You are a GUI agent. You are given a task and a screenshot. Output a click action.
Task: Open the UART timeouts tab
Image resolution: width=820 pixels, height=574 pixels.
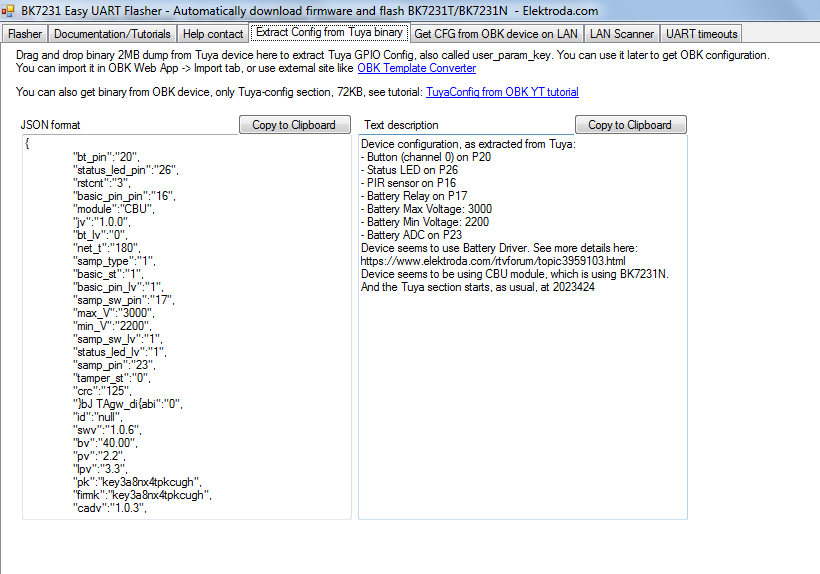(x=701, y=34)
